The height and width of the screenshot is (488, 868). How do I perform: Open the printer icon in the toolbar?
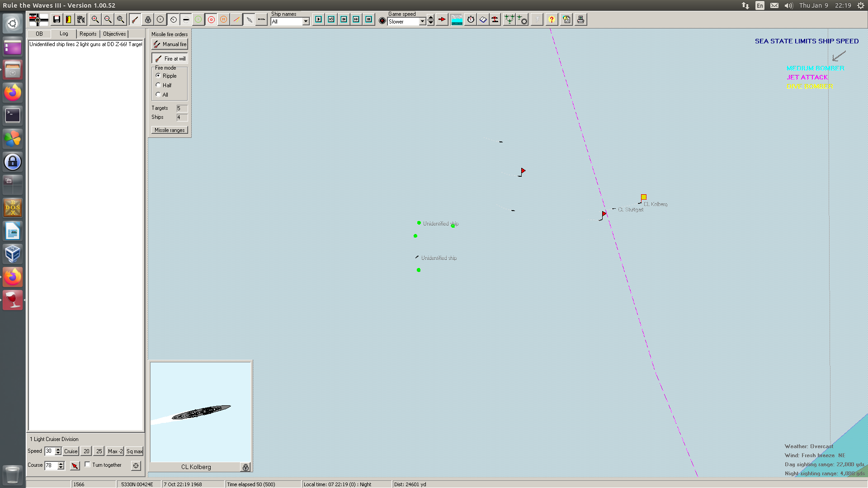point(580,19)
